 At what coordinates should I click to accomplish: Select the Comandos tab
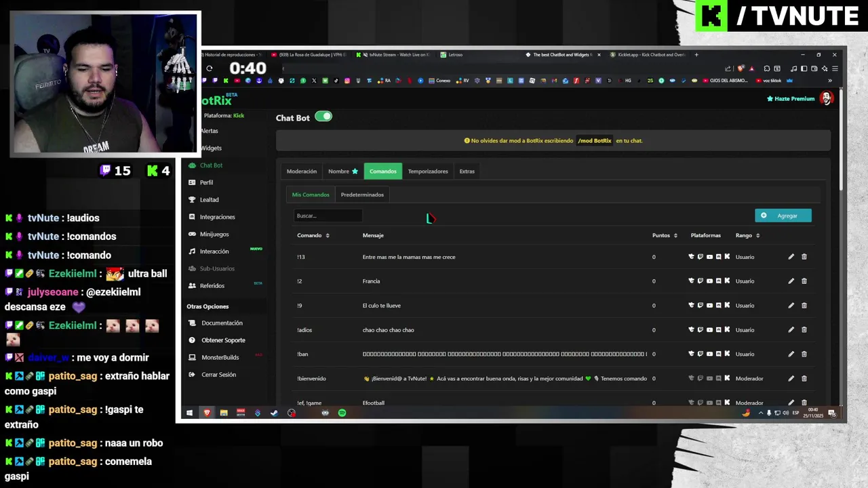[383, 171]
